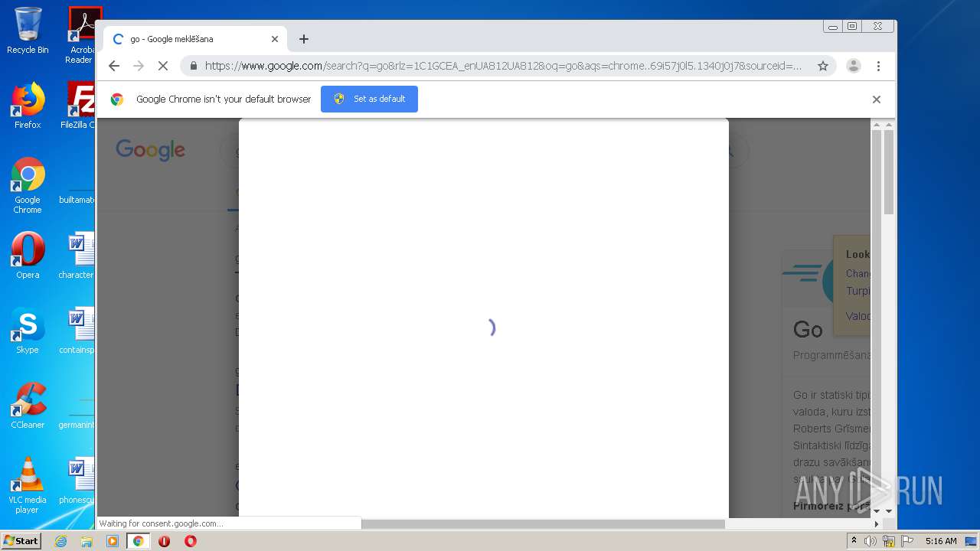The width and height of the screenshot is (980, 551).
Task: Click the forward navigation arrow
Action: click(x=139, y=66)
